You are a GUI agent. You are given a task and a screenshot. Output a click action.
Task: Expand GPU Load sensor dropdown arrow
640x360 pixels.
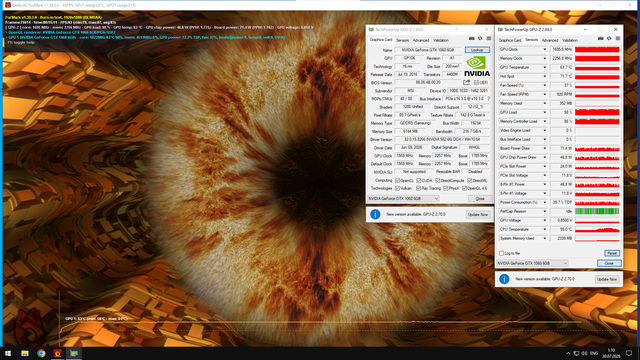[x=544, y=112]
